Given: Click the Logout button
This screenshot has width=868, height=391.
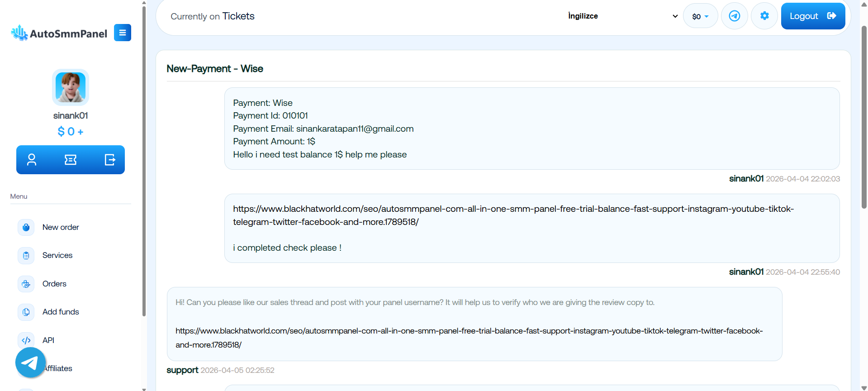Looking at the screenshot, I should click(813, 16).
